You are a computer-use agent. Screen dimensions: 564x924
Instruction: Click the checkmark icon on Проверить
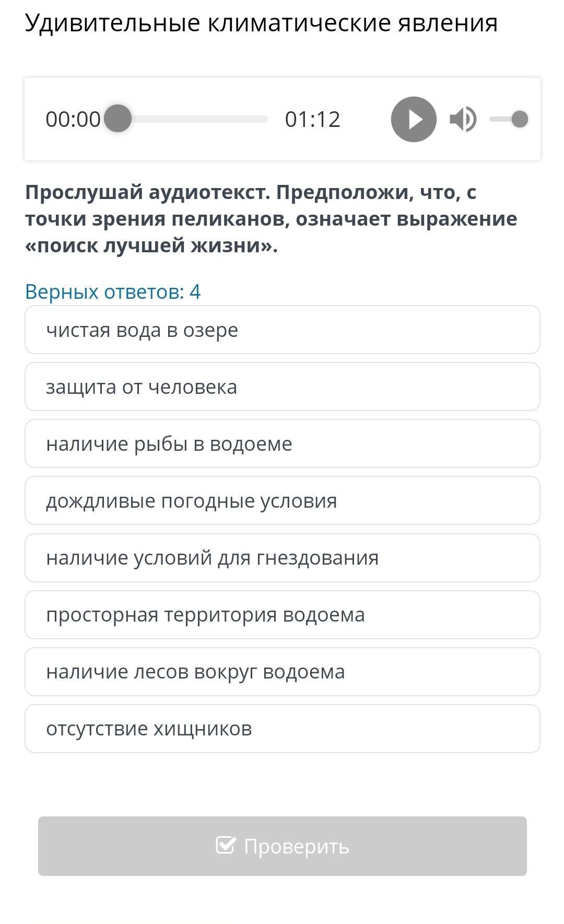point(226,845)
